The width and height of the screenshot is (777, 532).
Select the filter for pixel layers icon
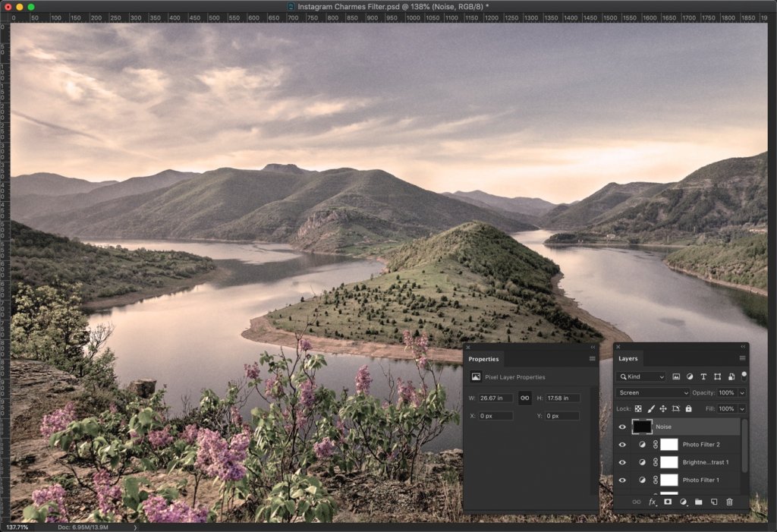click(x=677, y=376)
